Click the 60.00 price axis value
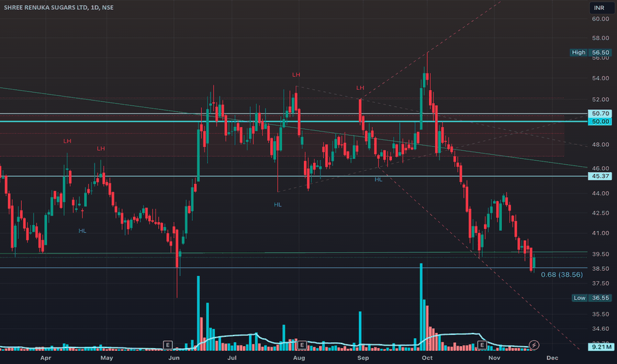617x364 pixels. 600,19
